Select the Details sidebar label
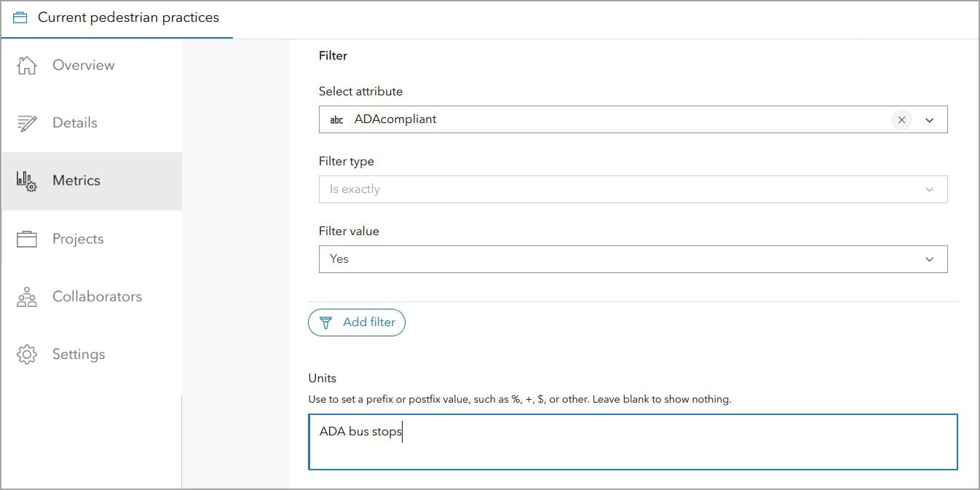980x490 pixels. (75, 123)
